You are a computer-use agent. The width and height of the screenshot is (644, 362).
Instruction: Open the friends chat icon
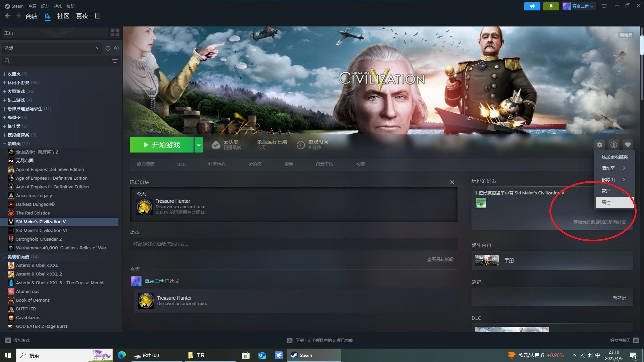click(636, 341)
